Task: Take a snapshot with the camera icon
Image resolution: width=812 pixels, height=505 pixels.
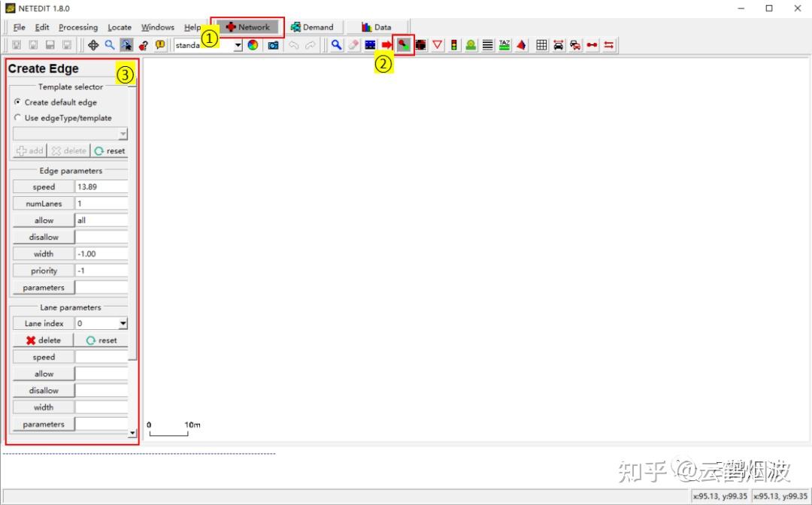Action: pos(273,44)
